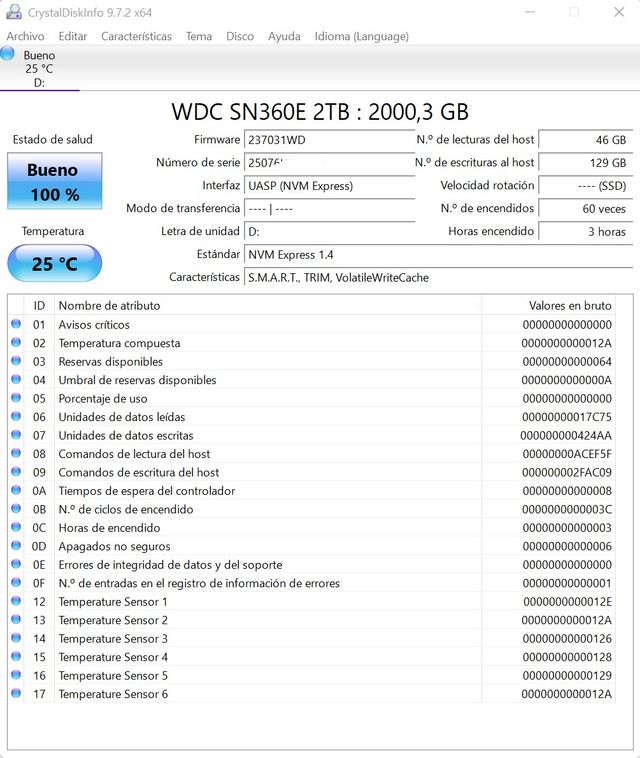Click the Velocidad rotación value ---- (SSD)
This screenshot has height=758, width=640.
585,186
